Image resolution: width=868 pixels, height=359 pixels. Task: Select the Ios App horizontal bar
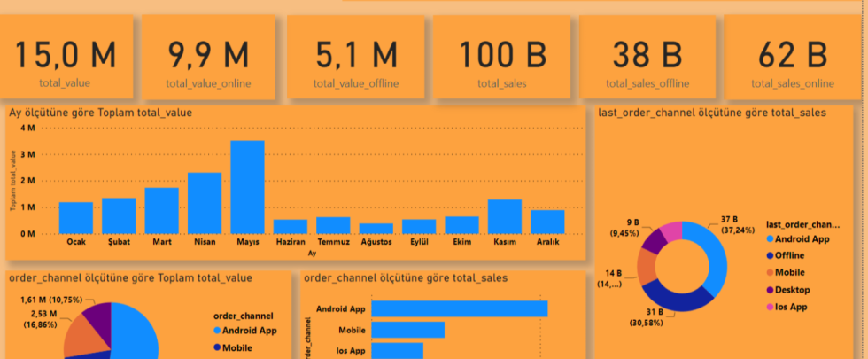pyautogui.click(x=397, y=351)
